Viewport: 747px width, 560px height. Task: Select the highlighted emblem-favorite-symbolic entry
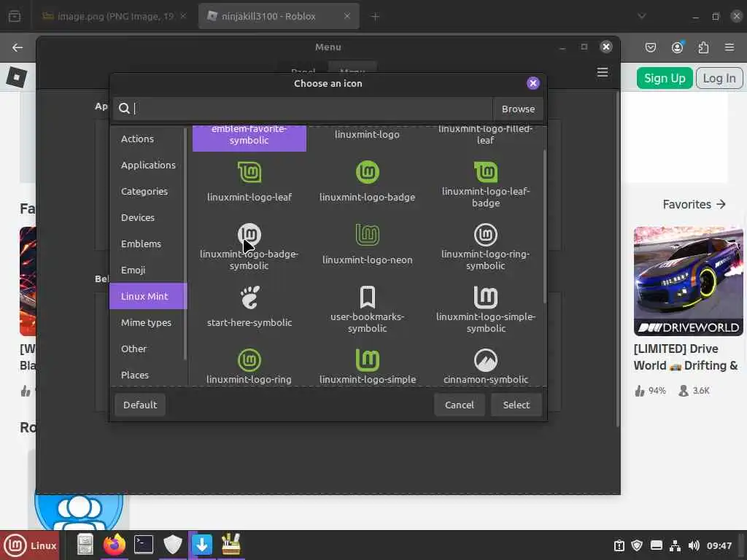pos(249,137)
